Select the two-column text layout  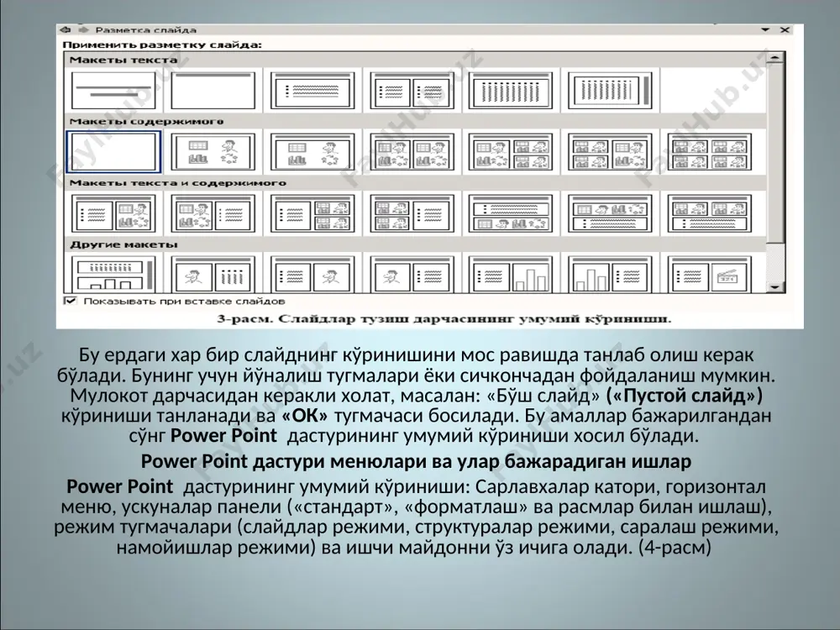pos(412,91)
